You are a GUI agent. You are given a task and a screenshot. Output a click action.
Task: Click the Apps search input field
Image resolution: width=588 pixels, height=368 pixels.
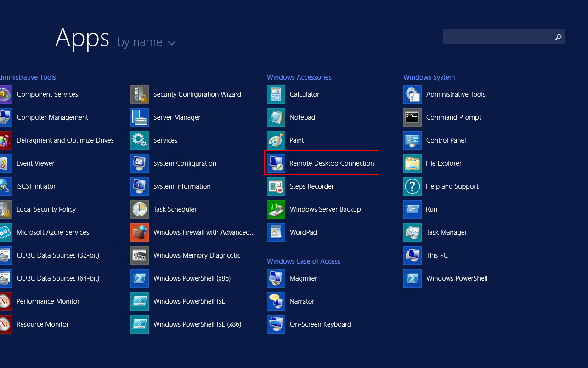pos(497,37)
